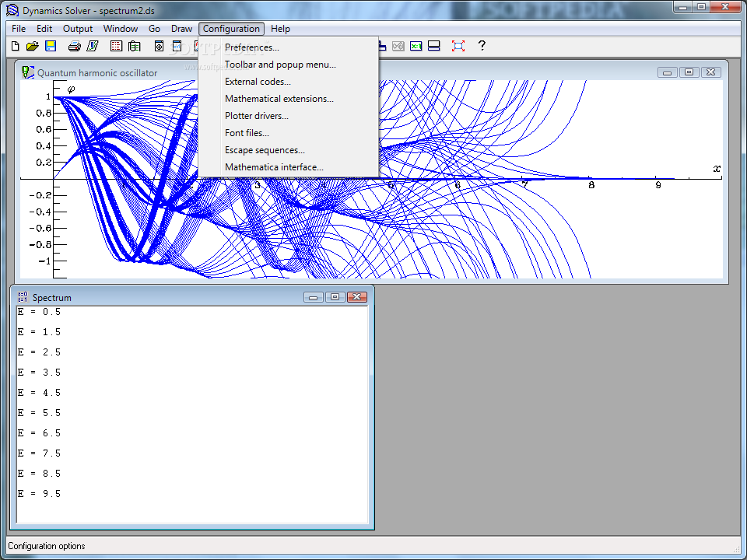747x560 pixels.
Task: Open Font files... configuration
Action: pos(288,133)
